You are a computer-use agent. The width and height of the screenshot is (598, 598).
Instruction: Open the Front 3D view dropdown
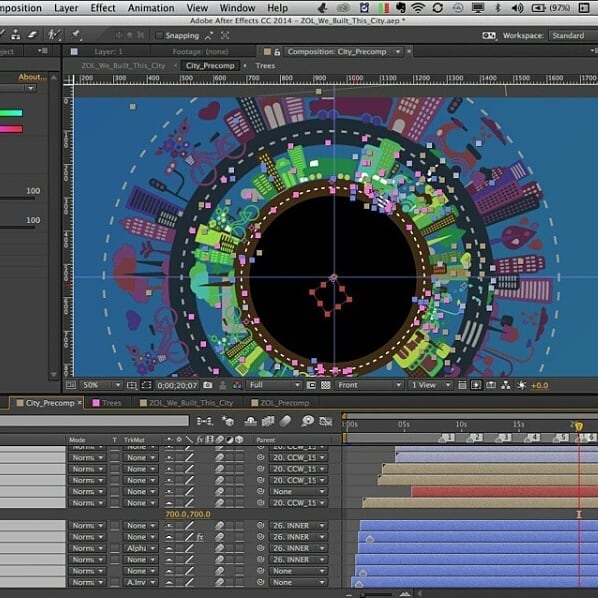tap(369, 385)
